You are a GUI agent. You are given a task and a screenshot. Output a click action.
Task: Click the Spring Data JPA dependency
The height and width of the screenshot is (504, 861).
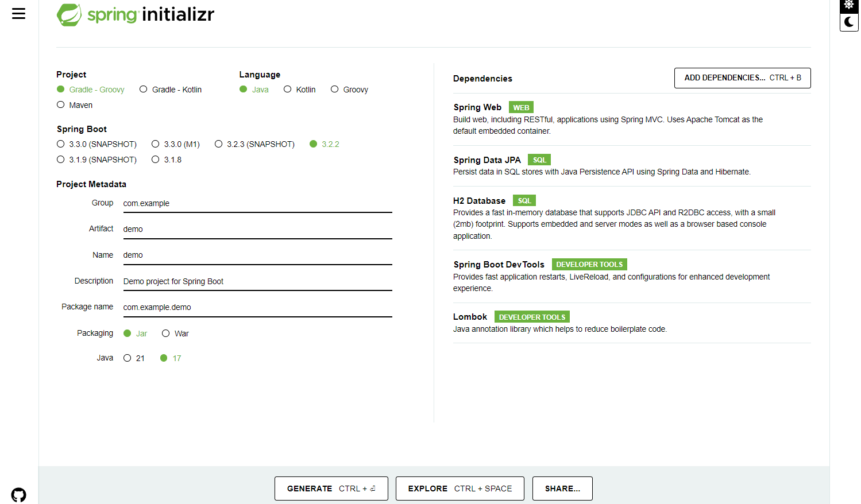(x=632, y=165)
